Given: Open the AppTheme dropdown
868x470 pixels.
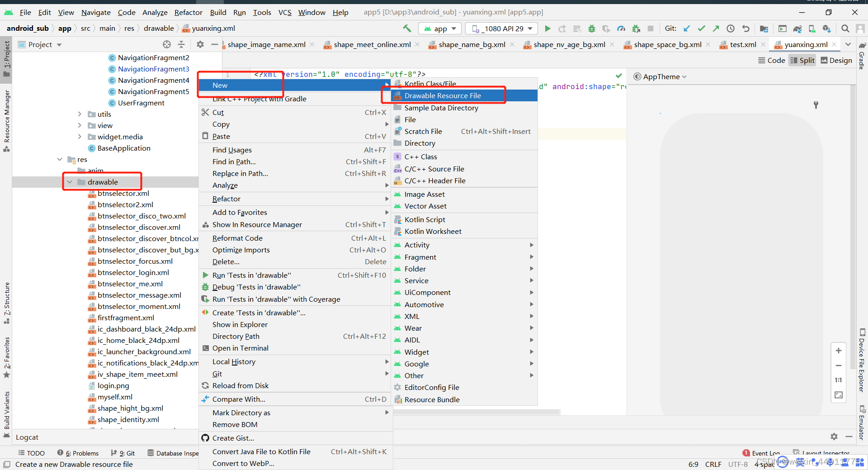Looking at the screenshot, I should click(x=660, y=76).
